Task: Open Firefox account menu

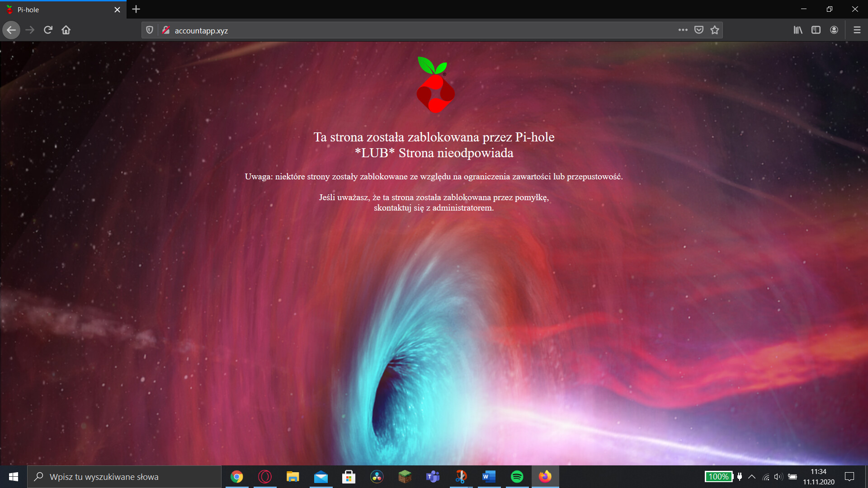Action: click(834, 30)
